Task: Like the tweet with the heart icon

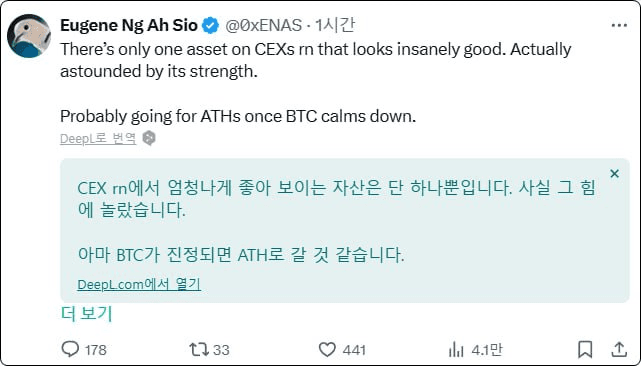Action: [x=327, y=350]
